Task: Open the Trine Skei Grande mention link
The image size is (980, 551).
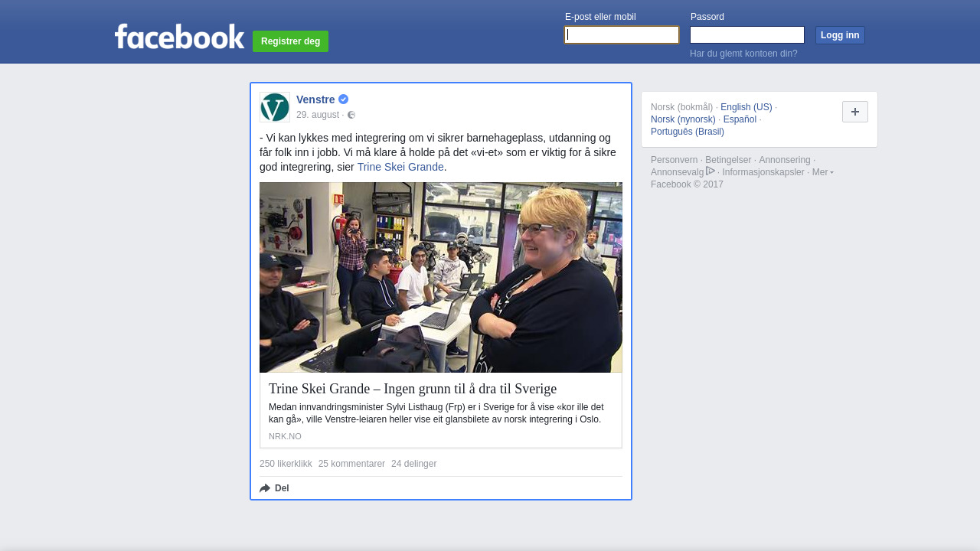Action: coord(400,167)
